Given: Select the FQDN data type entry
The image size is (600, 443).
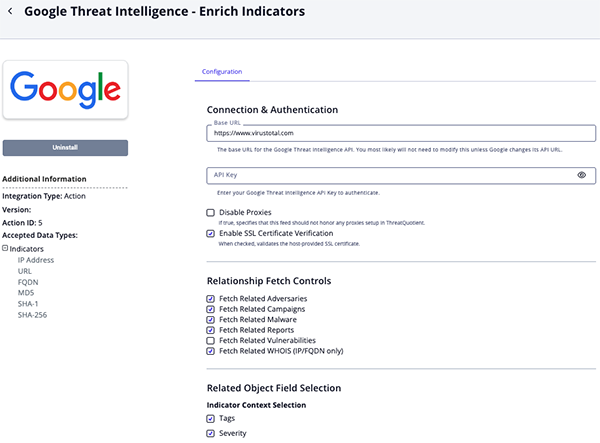Looking at the screenshot, I should pyautogui.click(x=28, y=282).
